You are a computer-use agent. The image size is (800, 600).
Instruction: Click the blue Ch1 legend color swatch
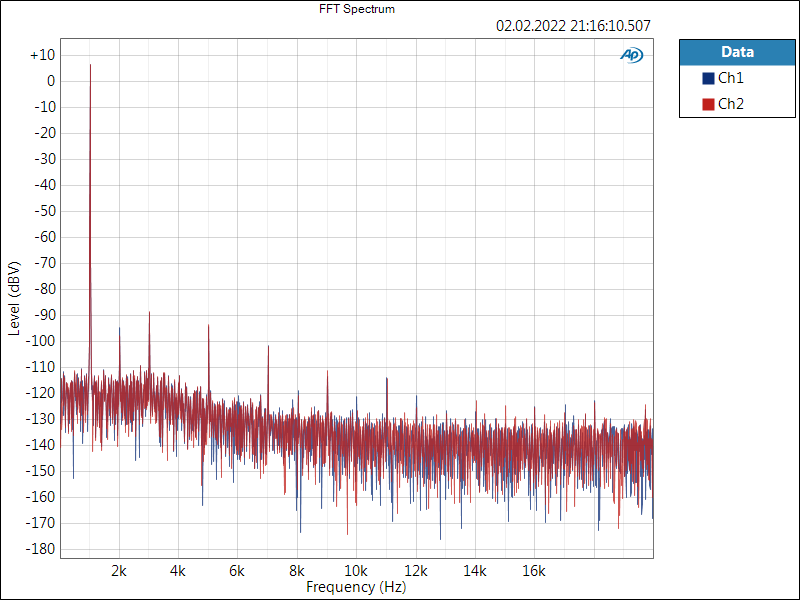[708, 78]
